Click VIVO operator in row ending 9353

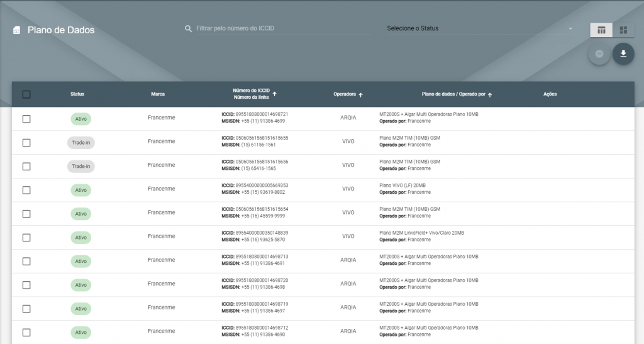[x=348, y=189]
